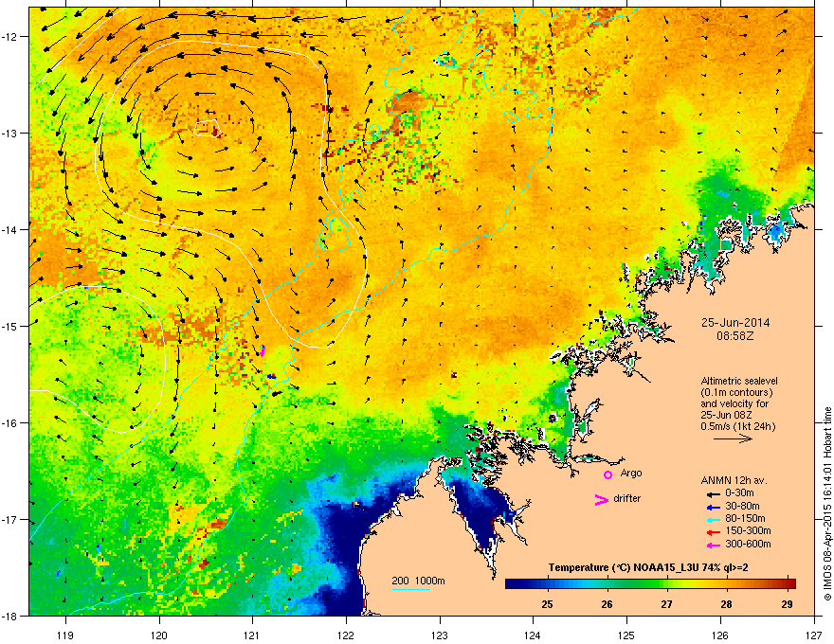Click the date label 25-Jun-2014
Screen dimensions: 834x644
tap(735, 323)
